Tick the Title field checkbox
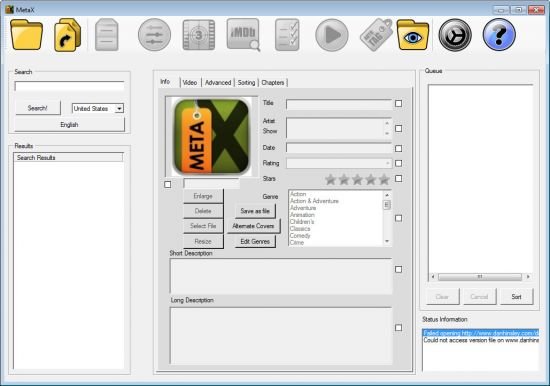 pos(398,104)
